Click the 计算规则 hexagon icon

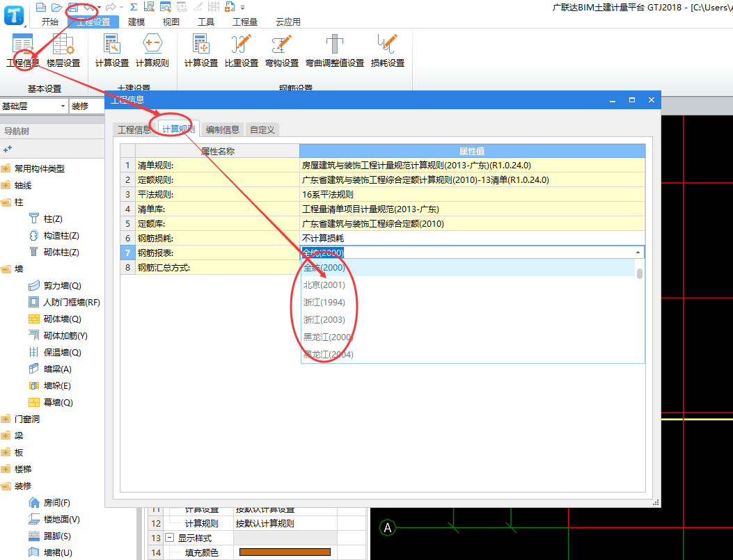pyautogui.click(x=152, y=51)
